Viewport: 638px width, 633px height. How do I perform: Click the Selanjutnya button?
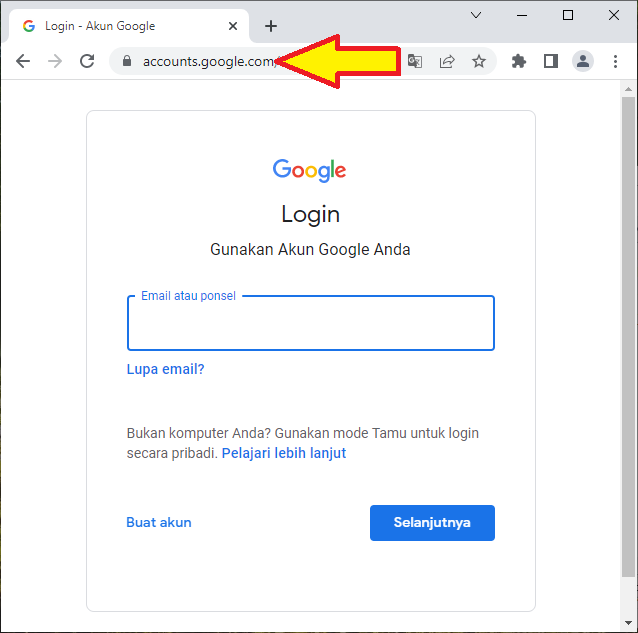[432, 523]
